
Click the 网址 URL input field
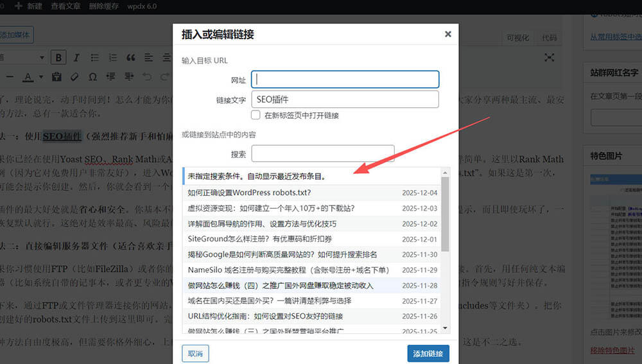coord(345,79)
